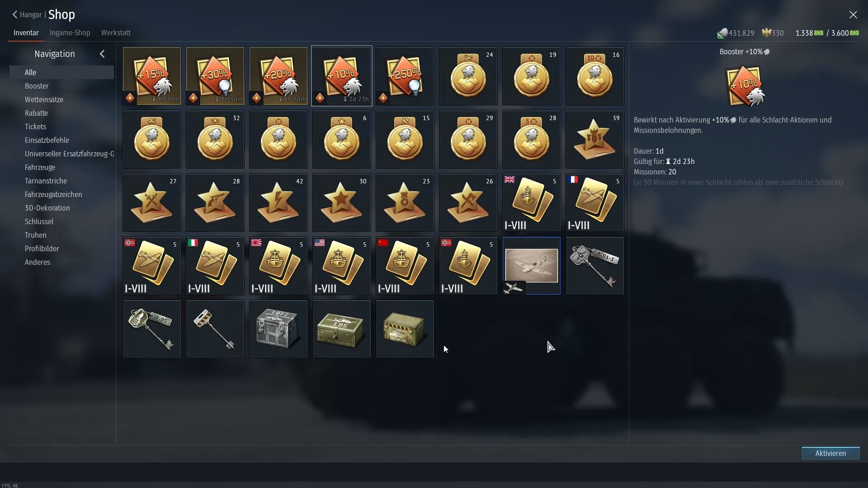Click the +30% research booster item
Viewport: 868px width, 488px height.
pyautogui.click(x=215, y=76)
